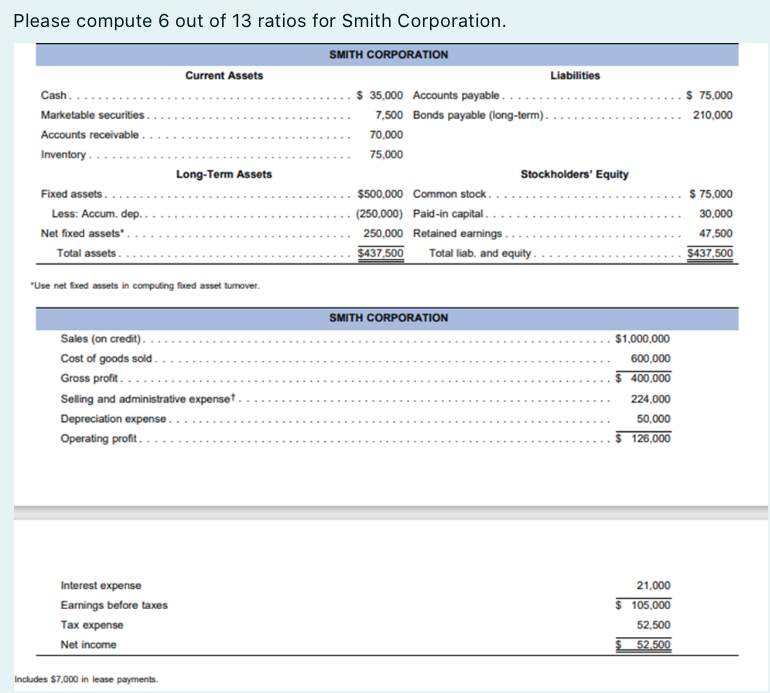This screenshot has height=693, width=770.
Task: Select the Net fixed assets label
Action: pos(82,234)
